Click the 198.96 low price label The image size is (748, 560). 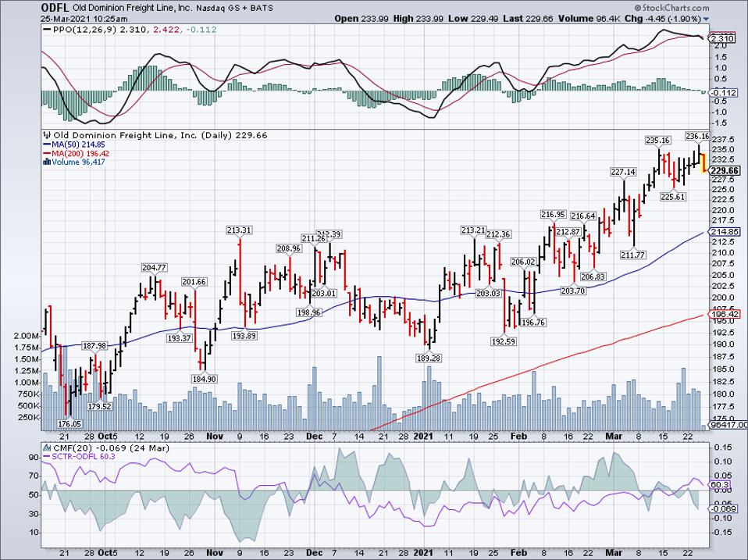click(308, 312)
